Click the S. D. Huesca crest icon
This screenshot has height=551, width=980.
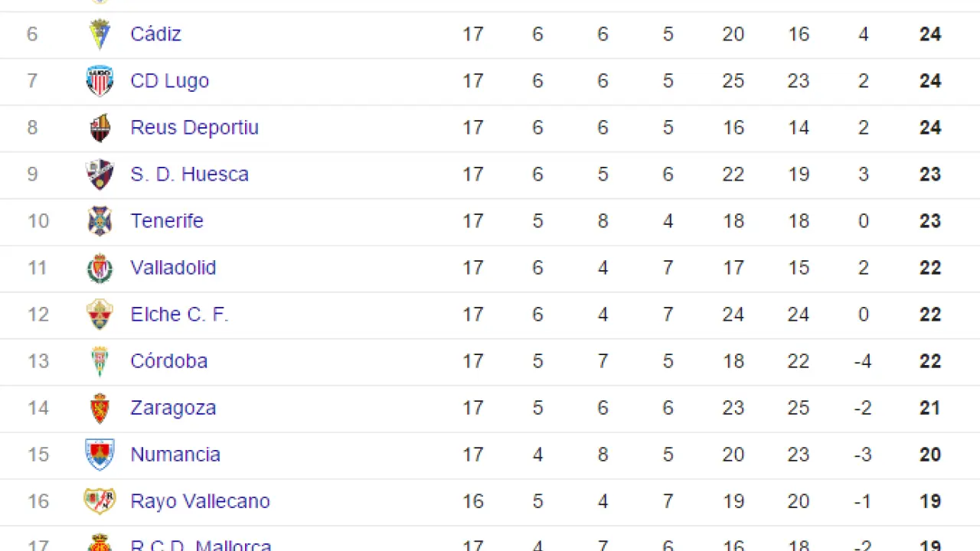(100, 174)
